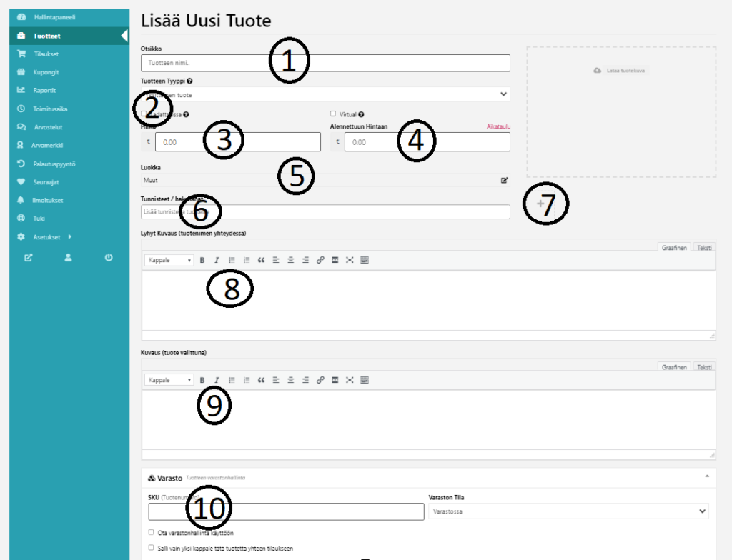Click the product image upload area
The height and width of the screenshot is (560, 732).
pyautogui.click(x=621, y=112)
